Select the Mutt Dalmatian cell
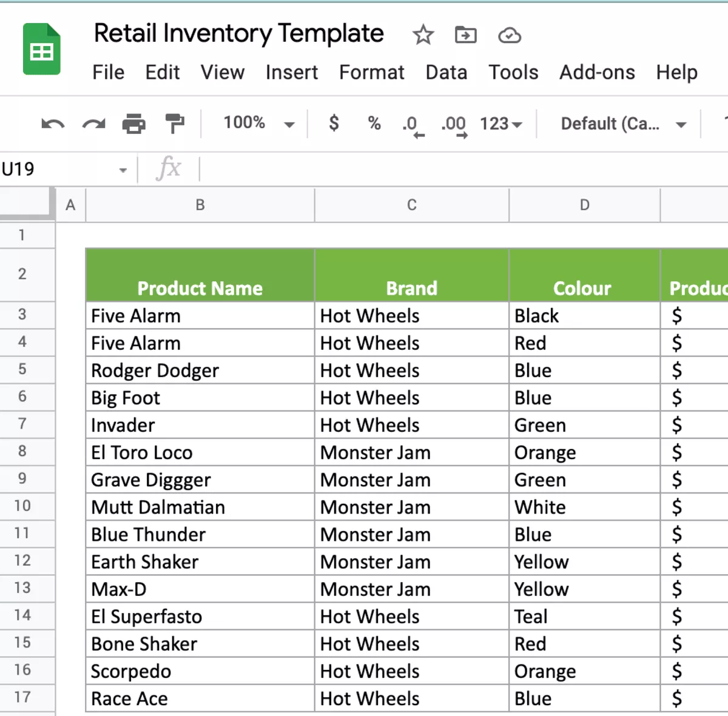Viewport: 728px width, 716px height. click(x=200, y=507)
